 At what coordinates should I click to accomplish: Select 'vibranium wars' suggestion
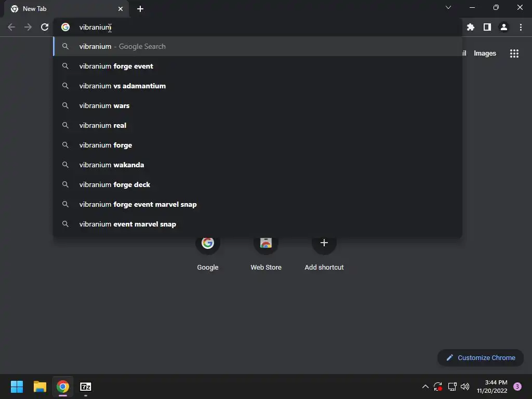coord(258,105)
